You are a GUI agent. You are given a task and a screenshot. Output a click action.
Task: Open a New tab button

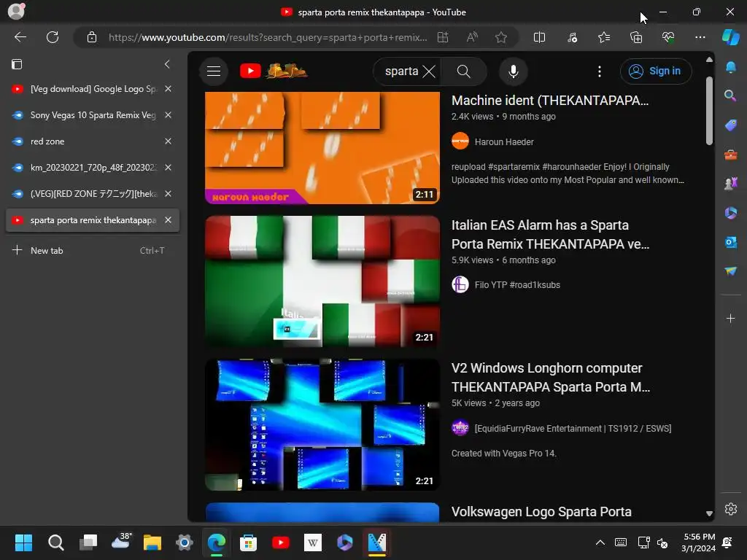pyautogui.click(x=93, y=251)
